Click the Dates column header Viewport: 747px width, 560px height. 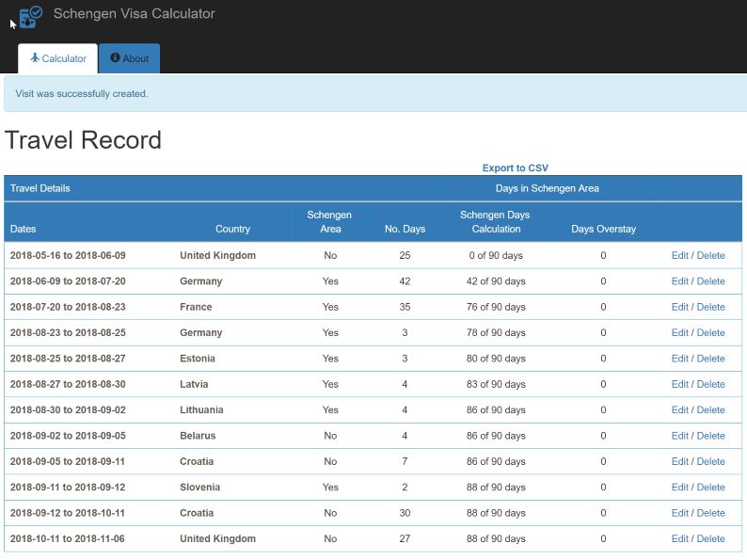tap(24, 229)
